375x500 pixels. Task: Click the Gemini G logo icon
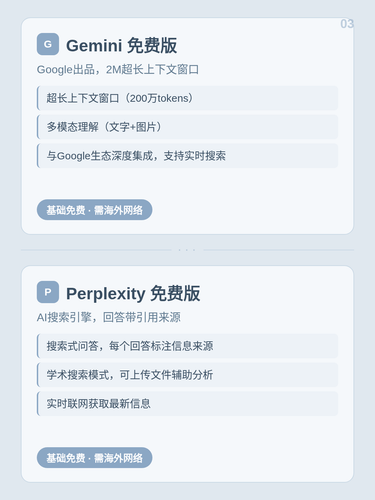point(48,44)
